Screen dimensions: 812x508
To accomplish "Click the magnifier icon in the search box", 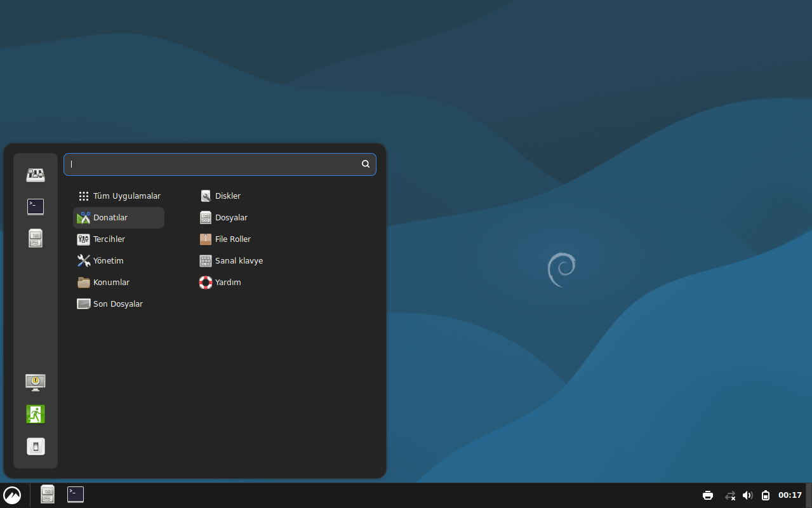I will pos(366,164).
